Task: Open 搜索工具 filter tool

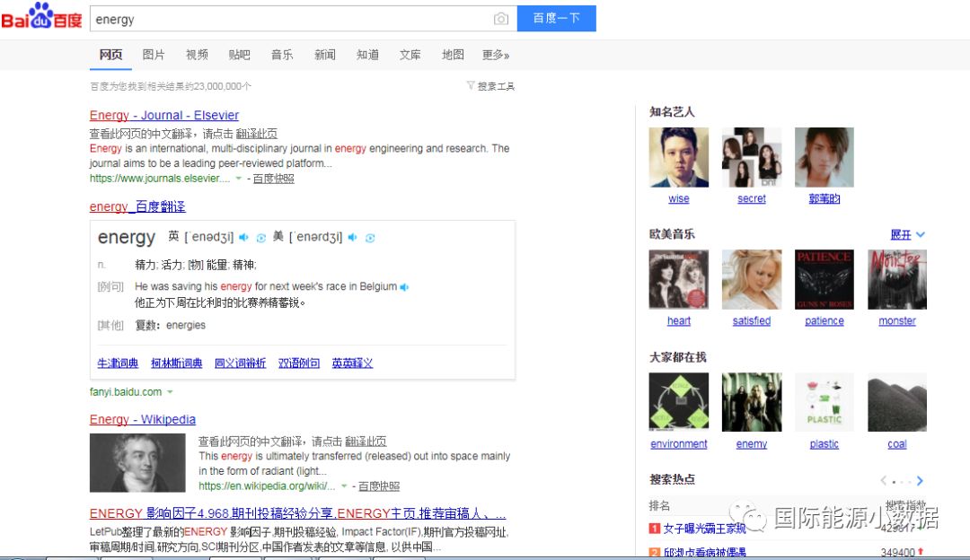Action: (490, 86)
